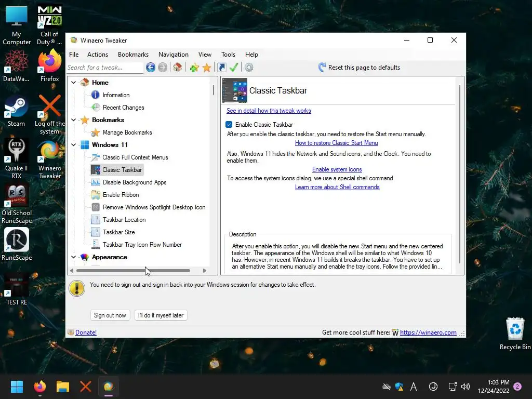
Task: Open the View menu
Action: tap(205, 54)
